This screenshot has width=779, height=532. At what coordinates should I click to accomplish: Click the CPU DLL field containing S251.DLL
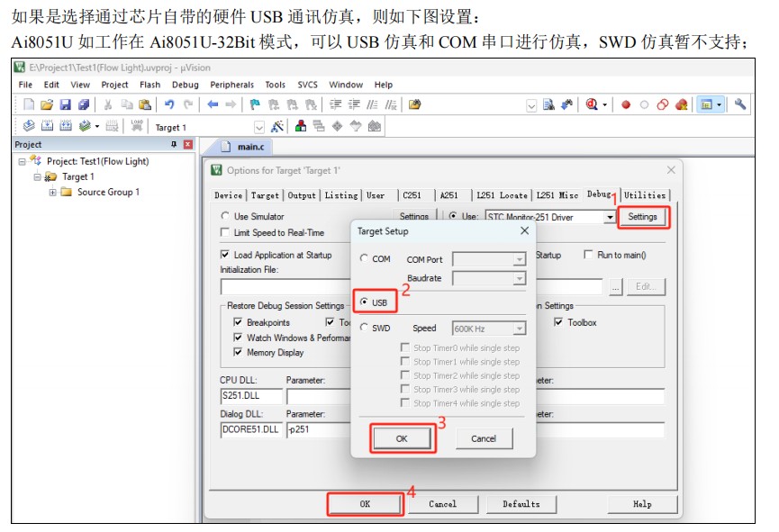[x=251, y=396]
